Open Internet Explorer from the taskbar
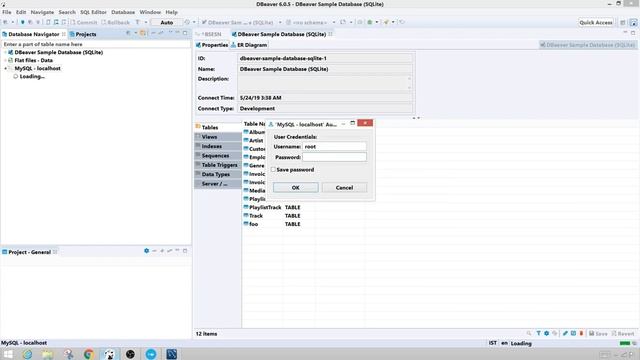 [27, 354]
